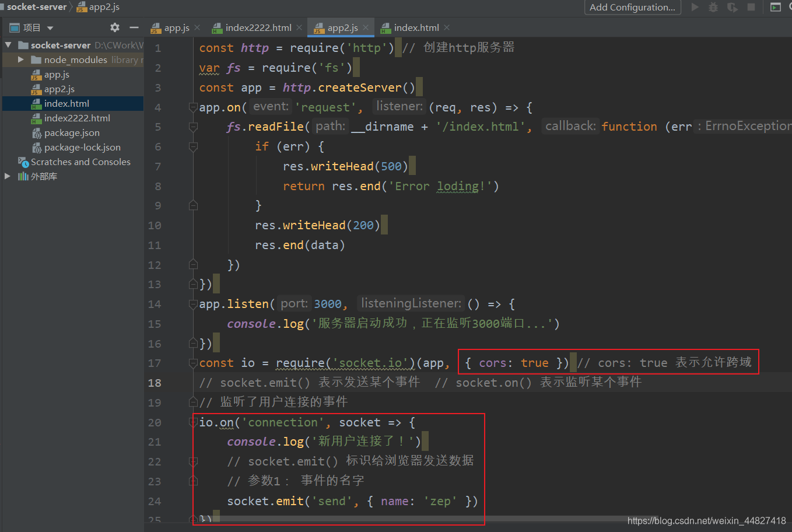This screenshot has width=792, height=532.
Task: Click the Debug bug icon in the toolbar
Action: pos(713,7)
